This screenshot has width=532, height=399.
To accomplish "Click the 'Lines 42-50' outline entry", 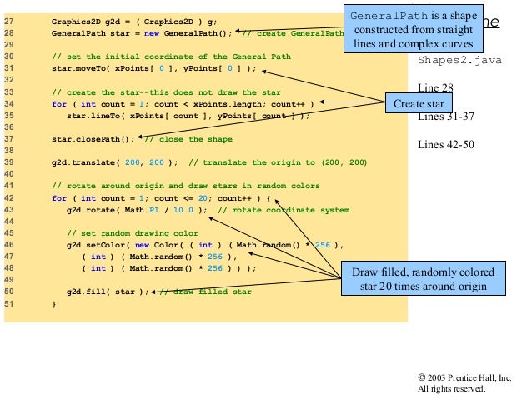I will (x=446, y=144).
